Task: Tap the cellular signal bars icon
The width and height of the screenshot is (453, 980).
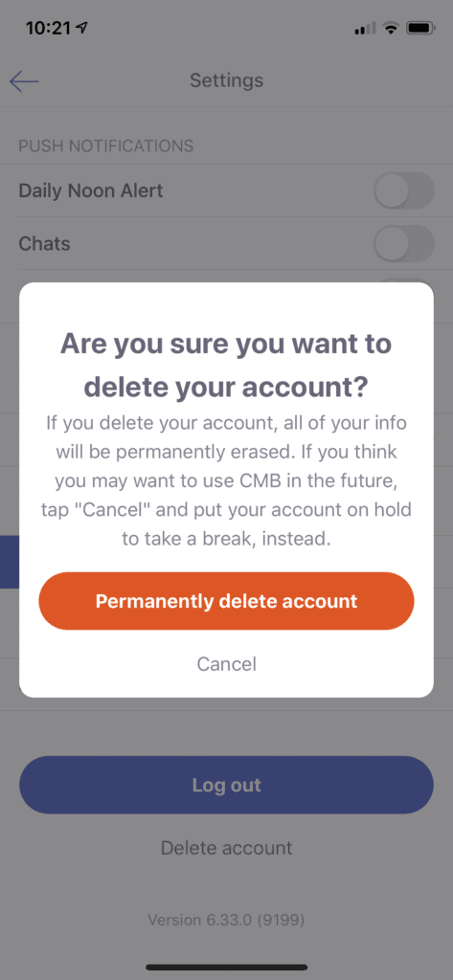Action: click(366, 28)
